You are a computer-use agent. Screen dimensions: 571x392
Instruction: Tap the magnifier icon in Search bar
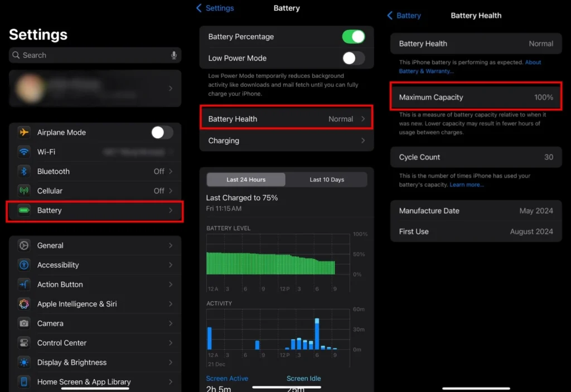click(x=16, y=55)
